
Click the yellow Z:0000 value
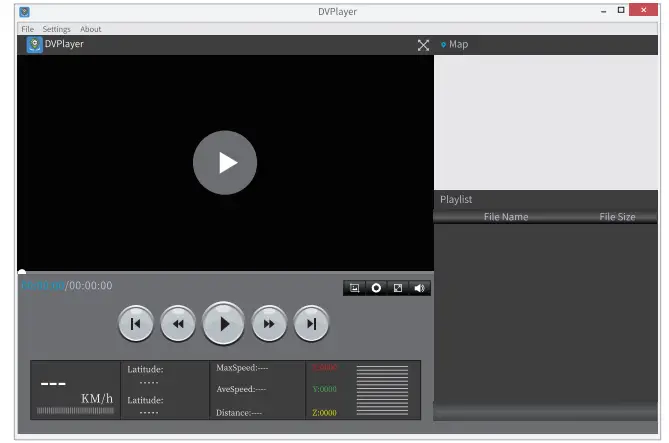coord(324,413)
